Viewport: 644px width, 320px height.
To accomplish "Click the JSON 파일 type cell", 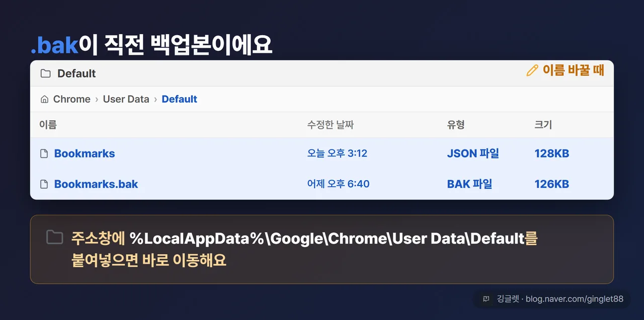I will click(x=473, y=153).
